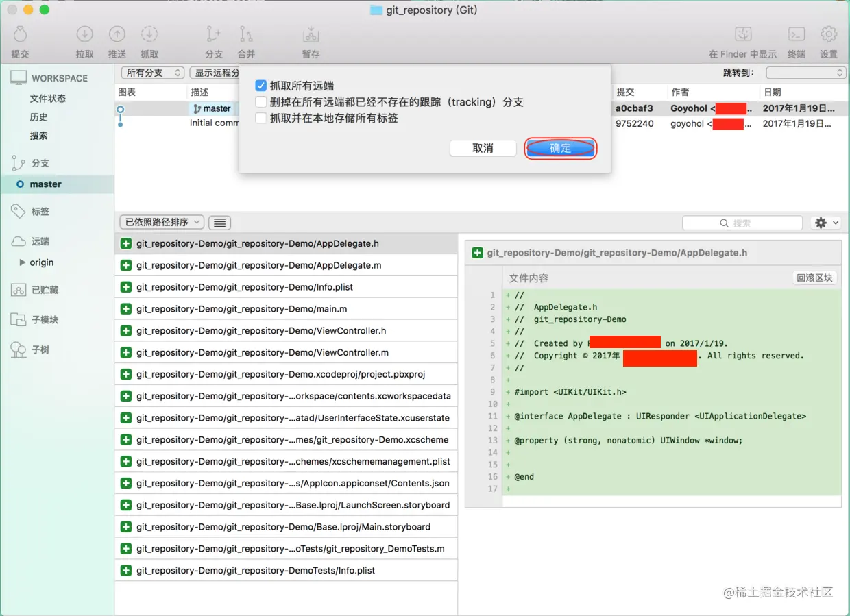Select the ViewController.m file row
Viewport: 850px width, 616px height.
click(286, 353)
